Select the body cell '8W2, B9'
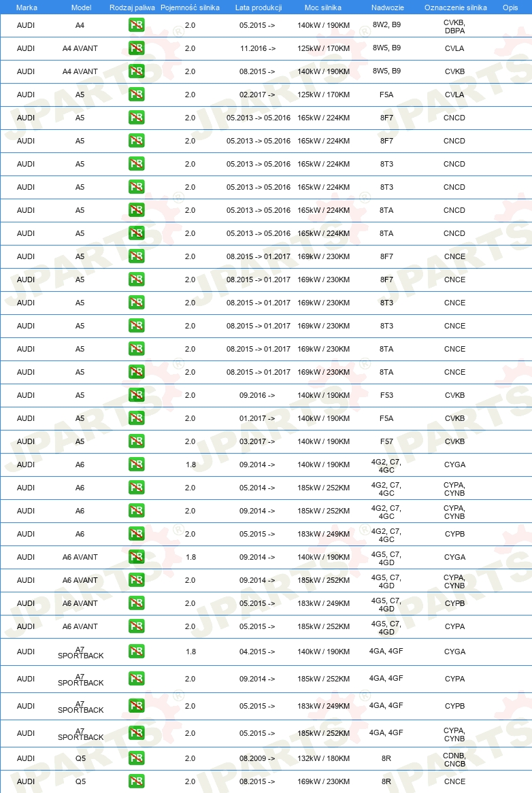Screen dimensions: 532x793 pyautogui.click(x=387, y=24)
